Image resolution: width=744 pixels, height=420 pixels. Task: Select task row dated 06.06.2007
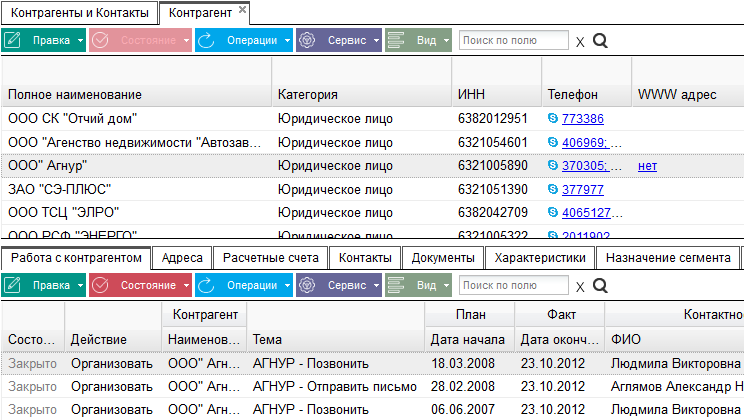tap(372, 410)
